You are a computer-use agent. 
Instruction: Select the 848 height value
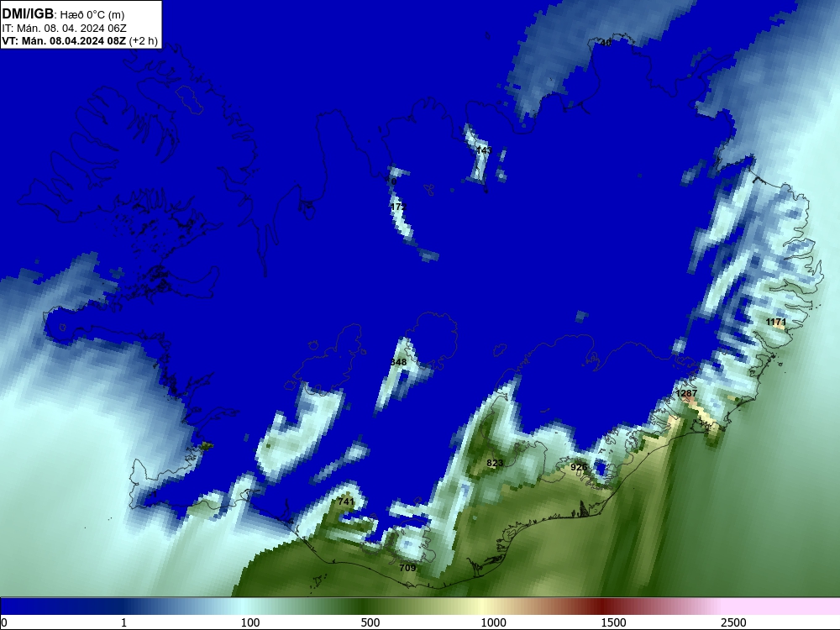398,362
